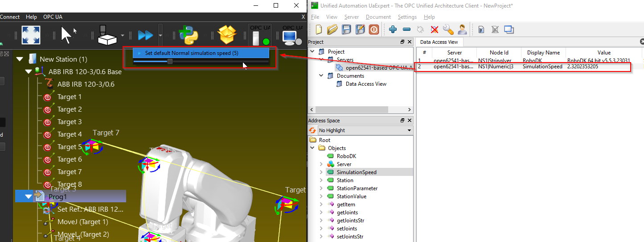644x242 pixels.
Task: Open the OPC UA menu in RoboDK
Action: coord(53,17)
